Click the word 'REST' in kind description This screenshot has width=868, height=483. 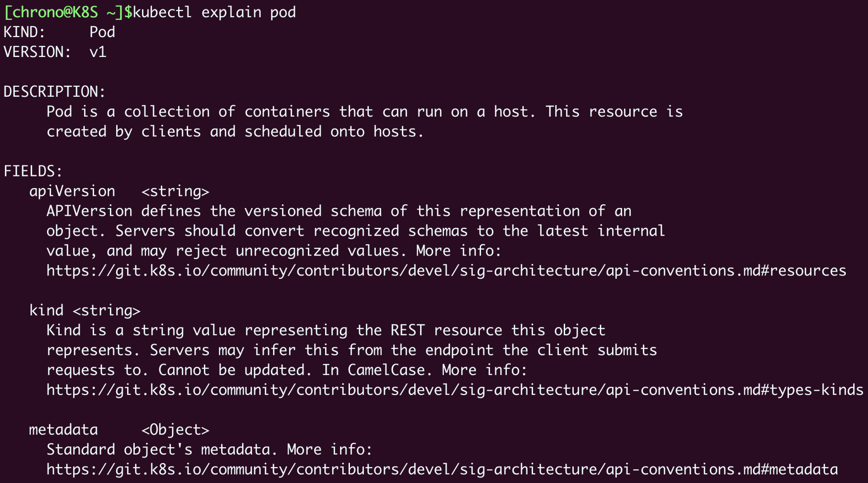[407, 331]
